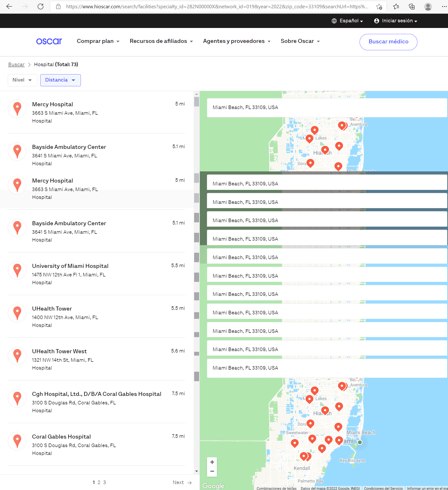
Task: Open the Distancia sort dropdown
Action: [x=60, y=80]
